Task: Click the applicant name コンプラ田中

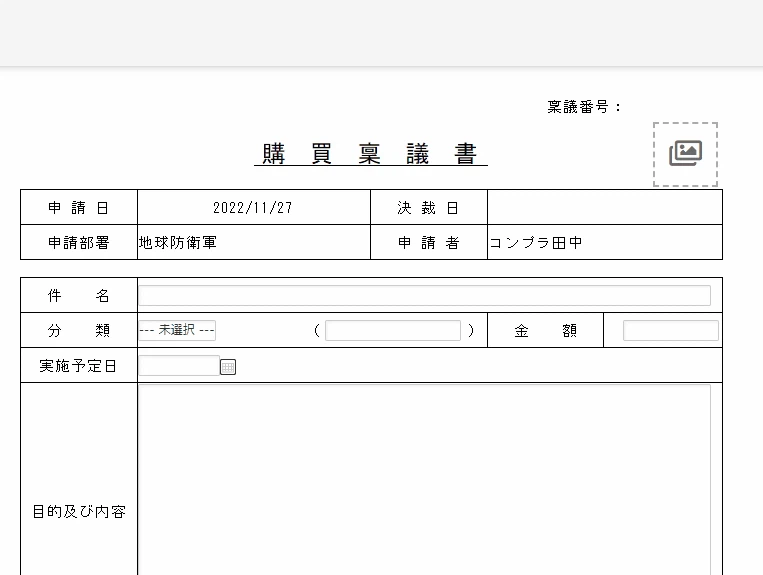Action: [536, 242]
